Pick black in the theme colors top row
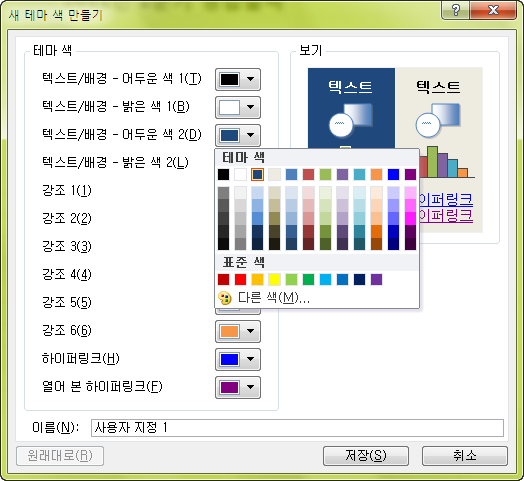Viewport: 524px width, 481px height. pos(224,174)
